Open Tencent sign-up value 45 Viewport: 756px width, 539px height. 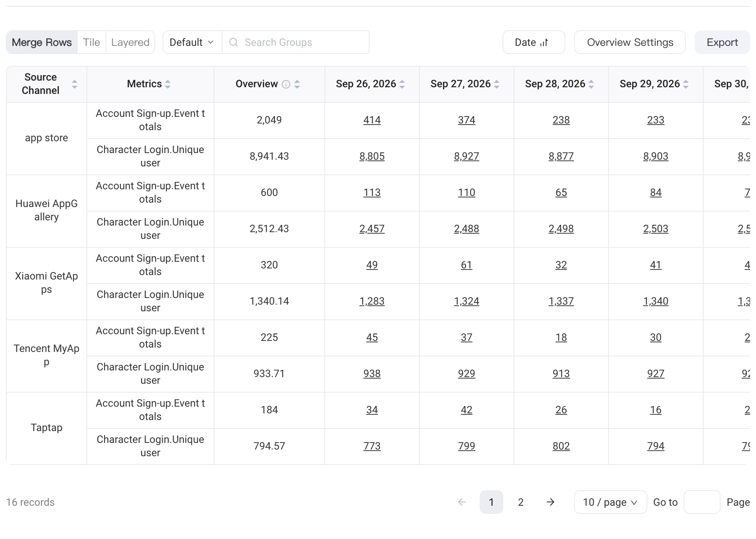click(372, 338)
